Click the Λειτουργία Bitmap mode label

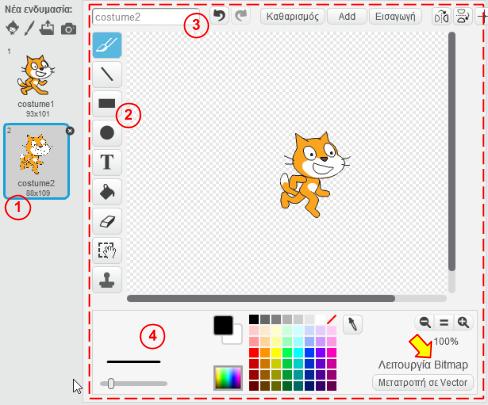pos(423,365)
